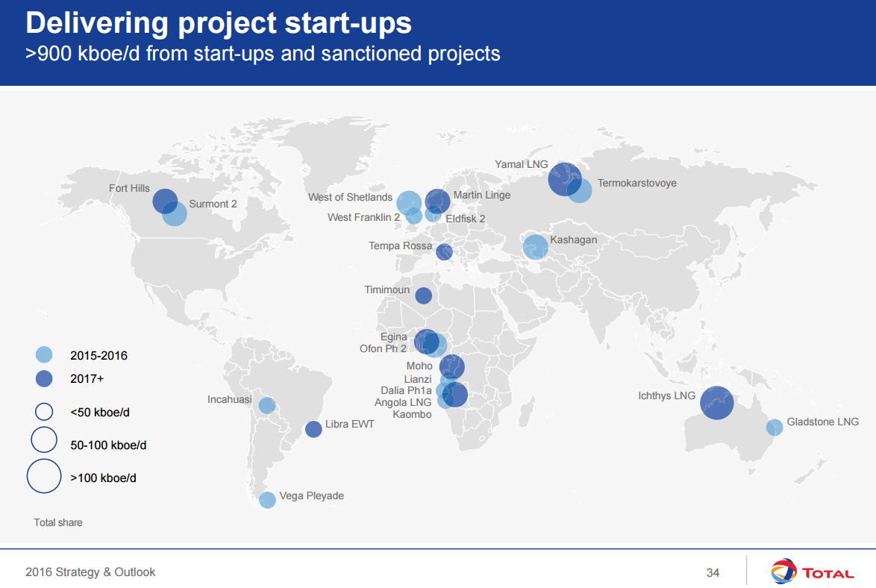Click the Ichthys LNG circle on Australia
This screenshot has height=588, width=876.
(x=716, y=403)
